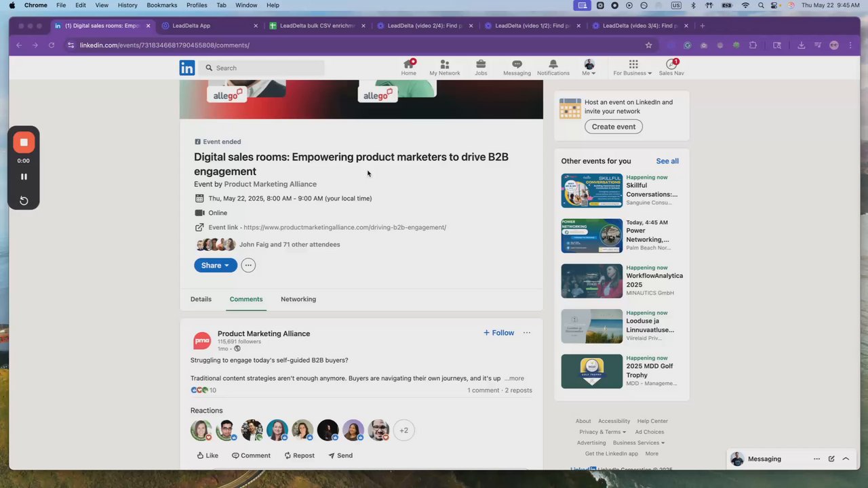Select the Comments tab
Screen dimensions: 868x488
tap(246, 299)
